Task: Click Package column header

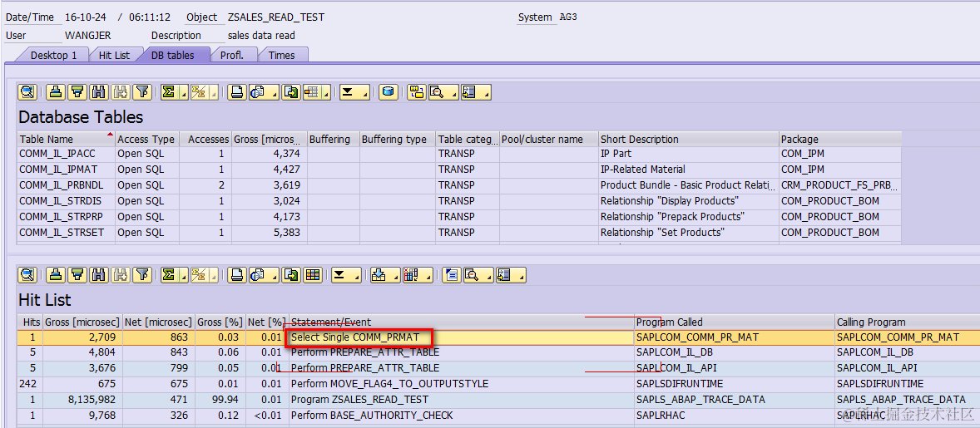Action: (x=840, y=139)
